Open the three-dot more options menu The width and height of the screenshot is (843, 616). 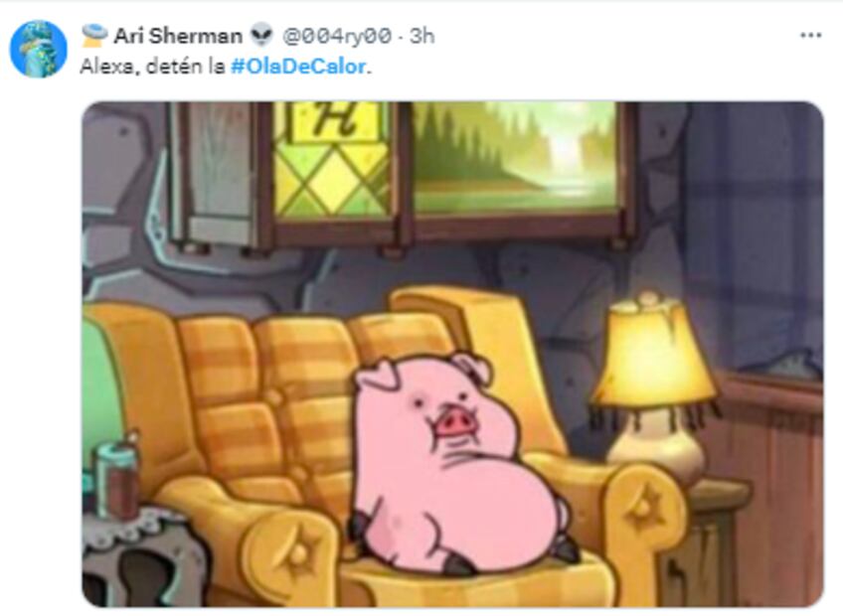point(811,36)
